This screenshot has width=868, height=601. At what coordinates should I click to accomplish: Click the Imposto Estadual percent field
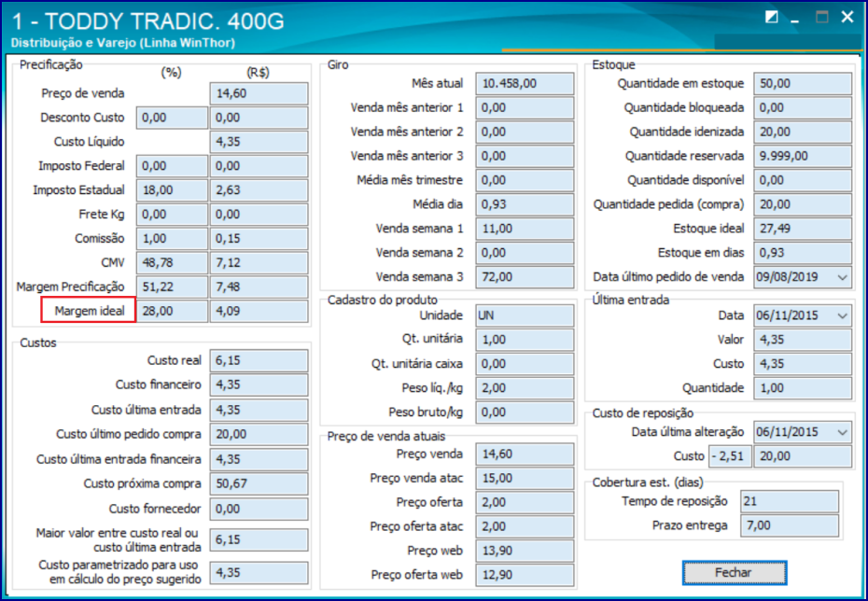[x=172, y=190]
